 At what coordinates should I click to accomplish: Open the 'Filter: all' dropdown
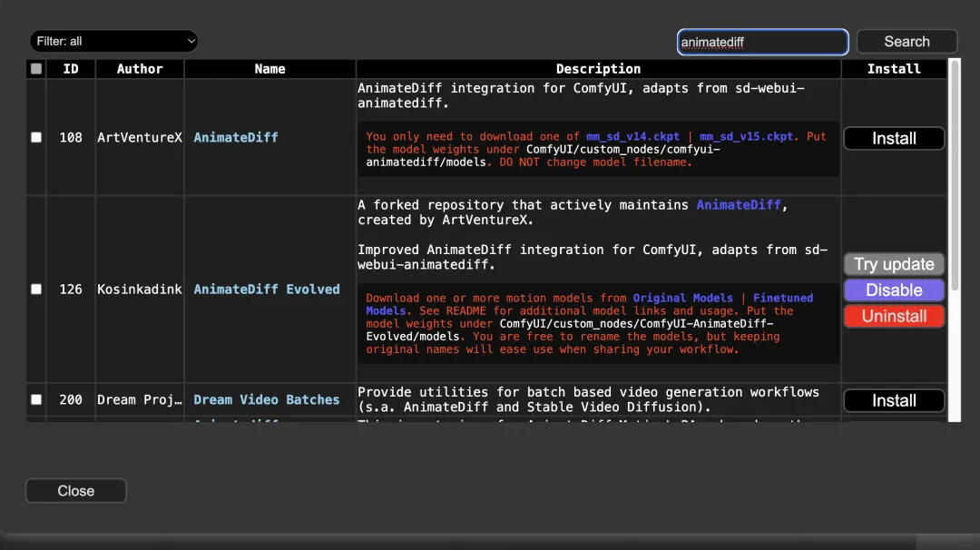tap(113, 42)
